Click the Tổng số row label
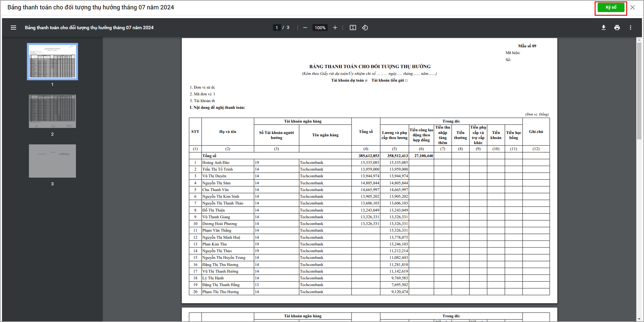 click(209, 156)
